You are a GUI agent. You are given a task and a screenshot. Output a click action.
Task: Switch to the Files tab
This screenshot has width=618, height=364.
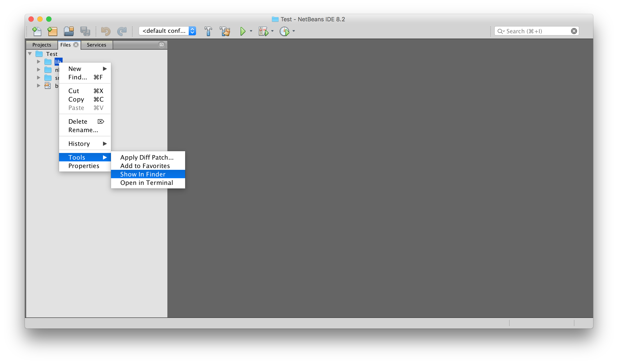65,45
